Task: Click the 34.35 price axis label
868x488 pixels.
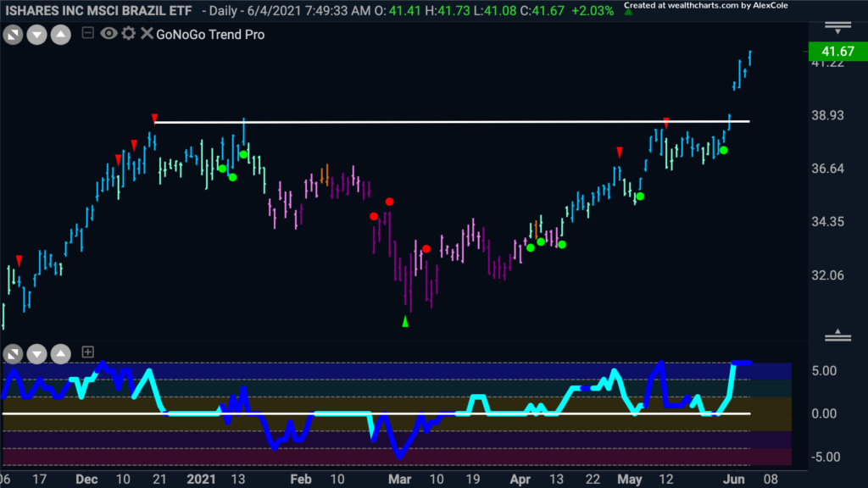Action: click(827, 221)
